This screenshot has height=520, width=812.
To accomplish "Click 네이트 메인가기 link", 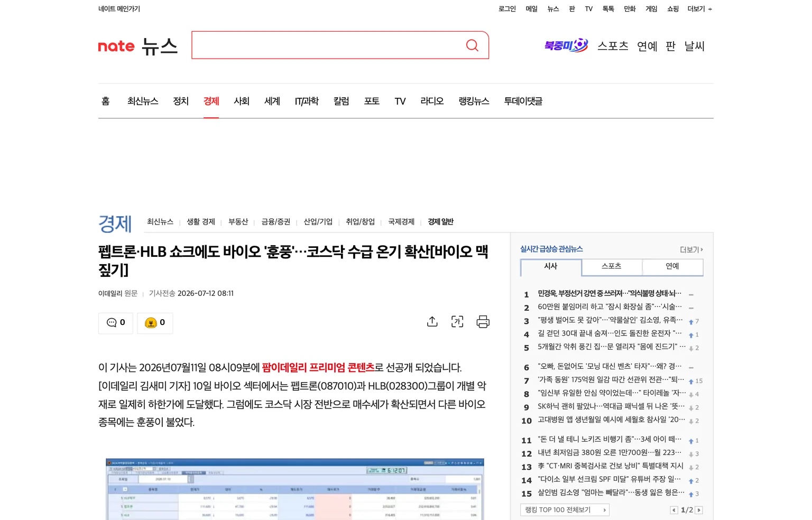I will click(119, 9).
